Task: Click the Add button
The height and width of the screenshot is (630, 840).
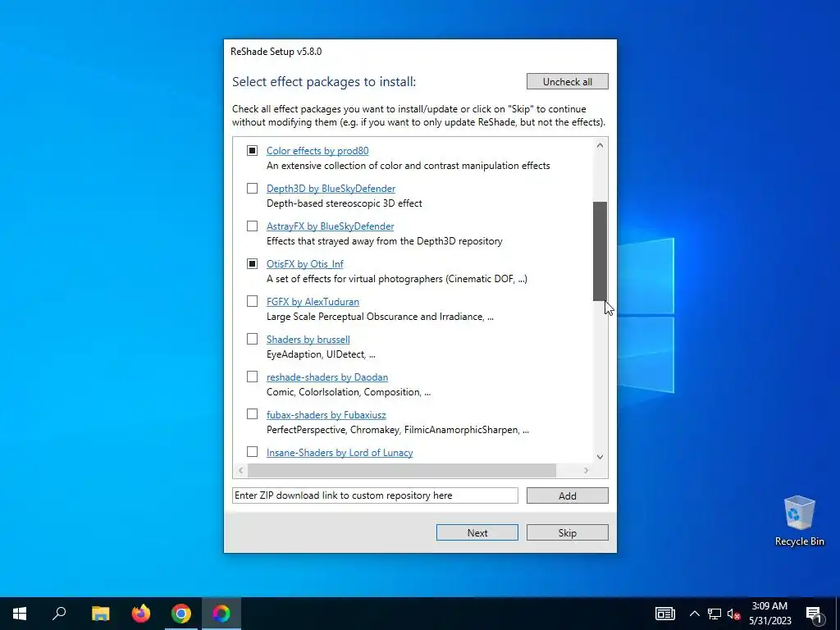Action: [x=568, y=495]
